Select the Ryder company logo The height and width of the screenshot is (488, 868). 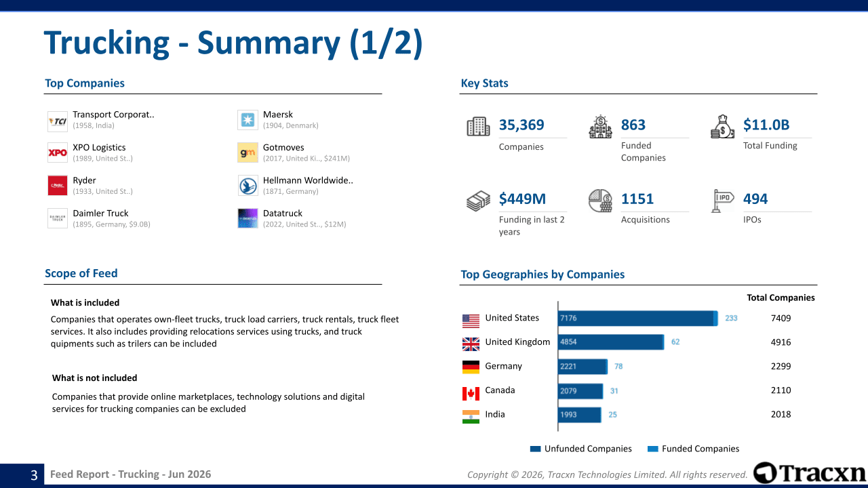58,185
